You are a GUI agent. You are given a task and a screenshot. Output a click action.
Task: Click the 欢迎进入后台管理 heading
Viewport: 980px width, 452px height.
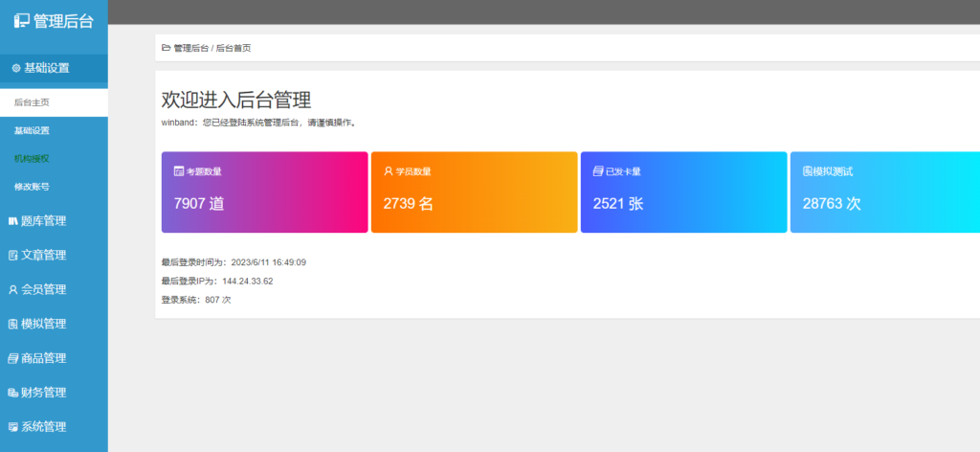coord(236,100)
